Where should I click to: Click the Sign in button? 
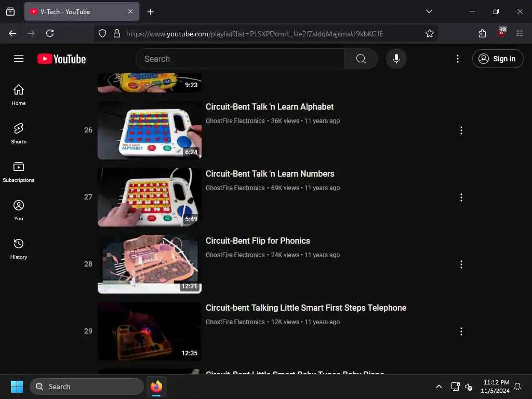pyautogui.click(x=497, y=59)
